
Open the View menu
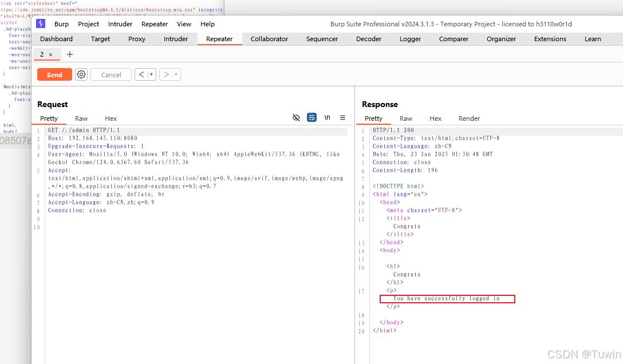coord(184,24)
